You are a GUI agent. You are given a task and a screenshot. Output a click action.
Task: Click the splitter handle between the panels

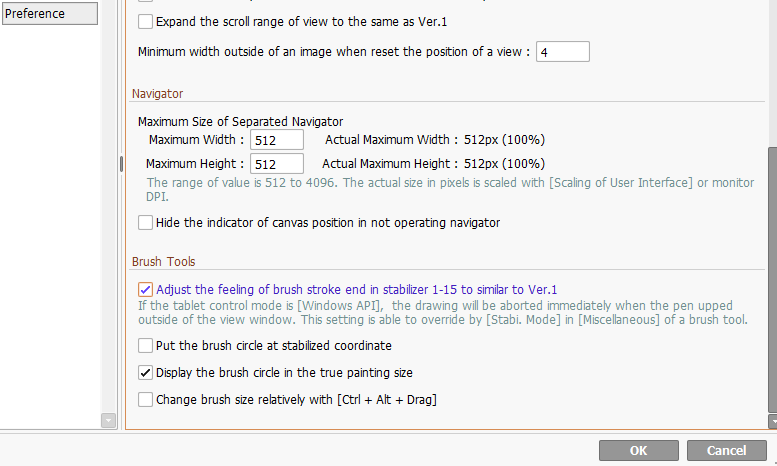click(x=121, y=164)
